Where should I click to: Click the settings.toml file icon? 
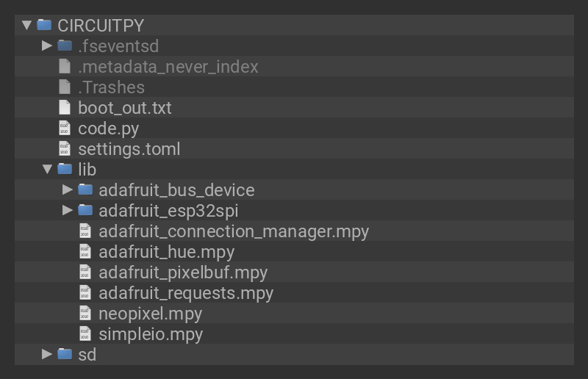point(65,148)
